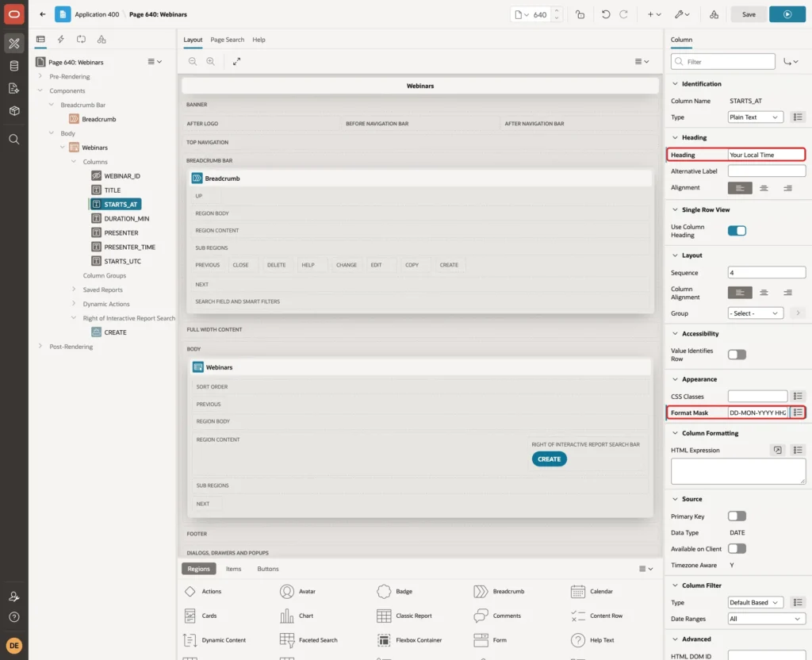Switch to the Page Search tab
This screenshot has width=812, height=660.
click(x=227, y=40)
